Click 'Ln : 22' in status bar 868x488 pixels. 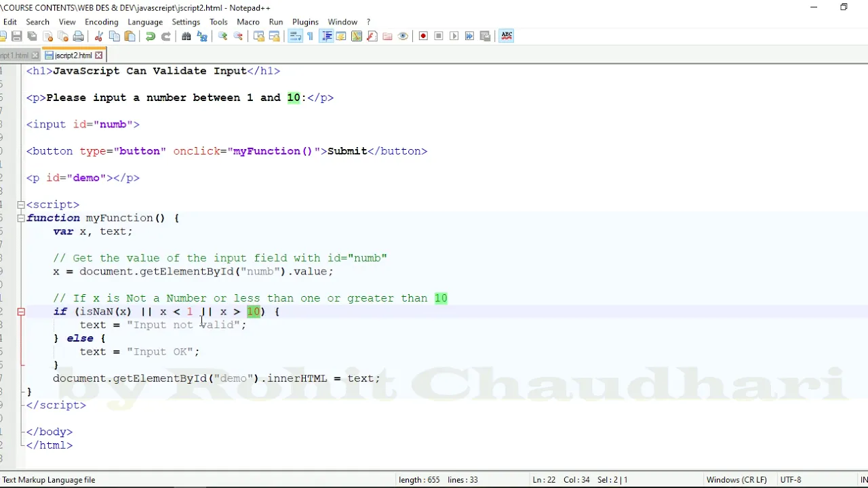point(544,480)
